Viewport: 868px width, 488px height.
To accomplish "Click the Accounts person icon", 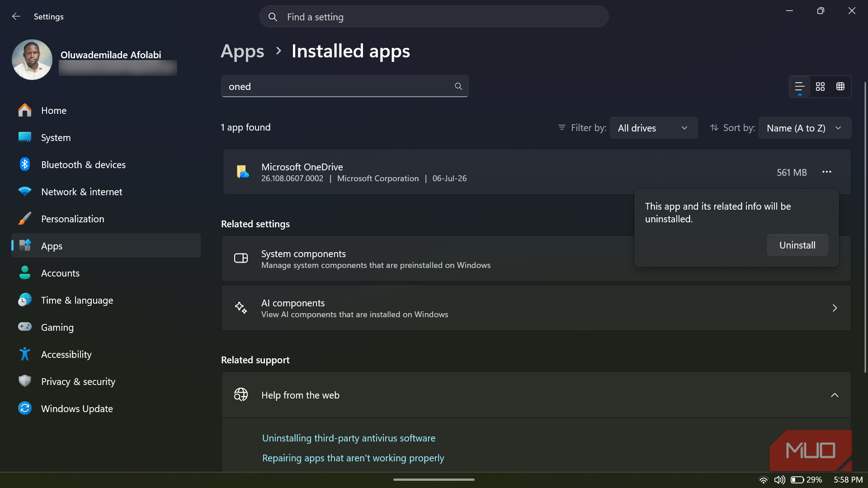I will pyautogui.click(x=25, y=272).
